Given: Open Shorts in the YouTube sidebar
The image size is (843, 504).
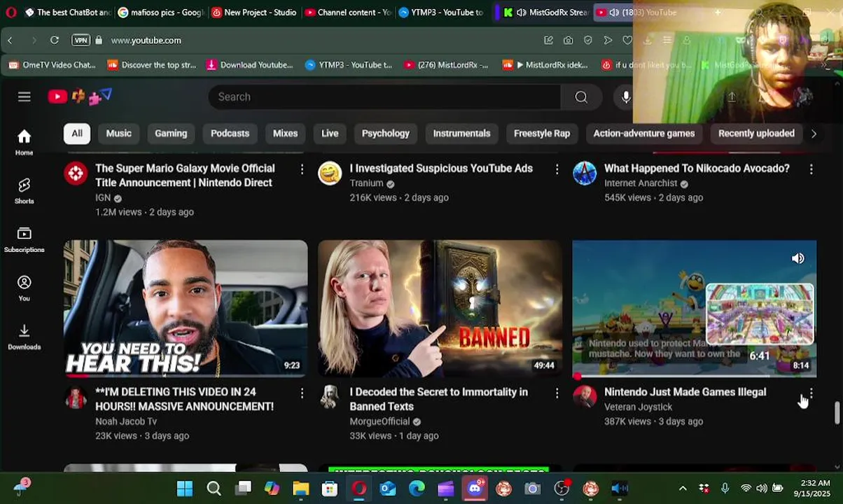Looking at the screenshot, I should 24,190.
